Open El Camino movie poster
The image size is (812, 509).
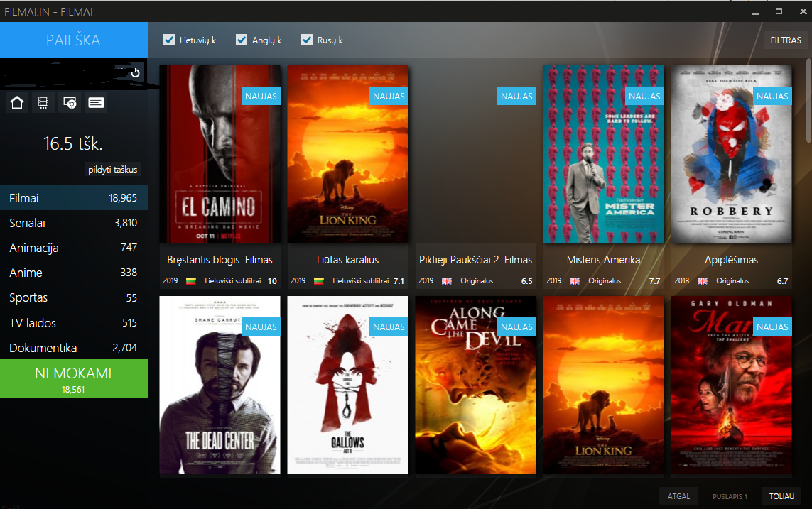(220, 153)
